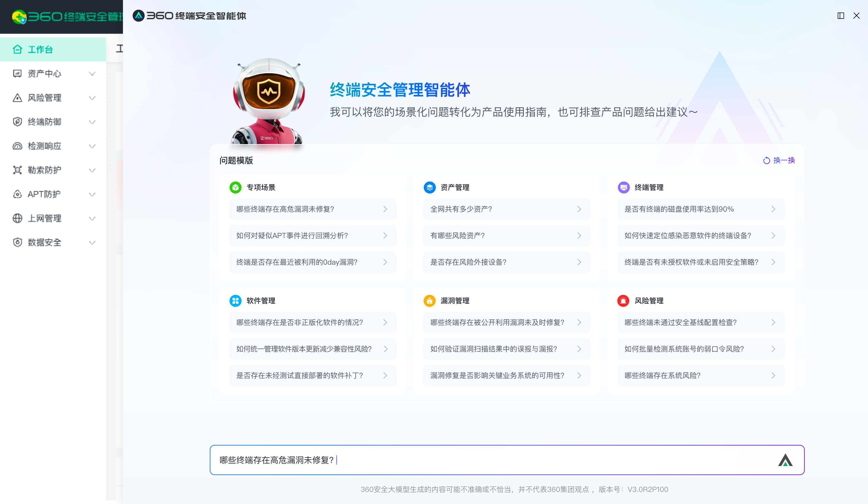The image size is (868, 504).
Task: Open the 检测响应 panel
Action: tap(44, 146)
